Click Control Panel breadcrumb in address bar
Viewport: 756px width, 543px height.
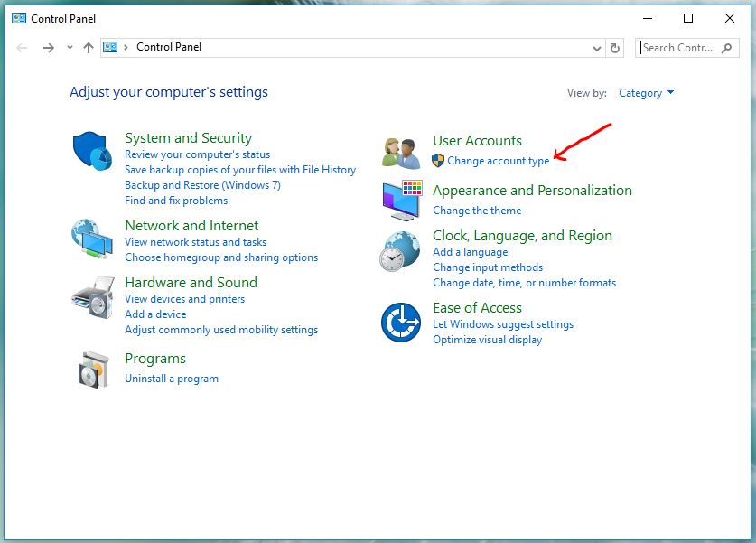pos(169,47)
